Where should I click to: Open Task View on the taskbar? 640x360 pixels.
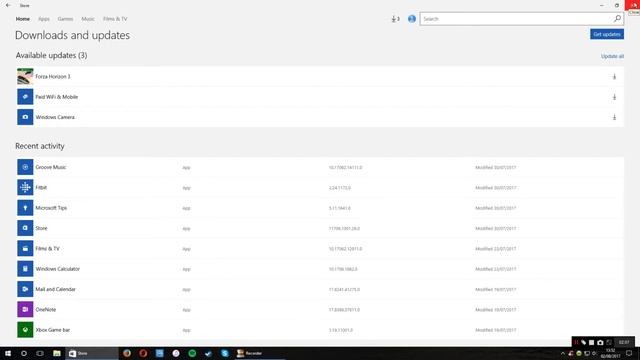[40, 353]
